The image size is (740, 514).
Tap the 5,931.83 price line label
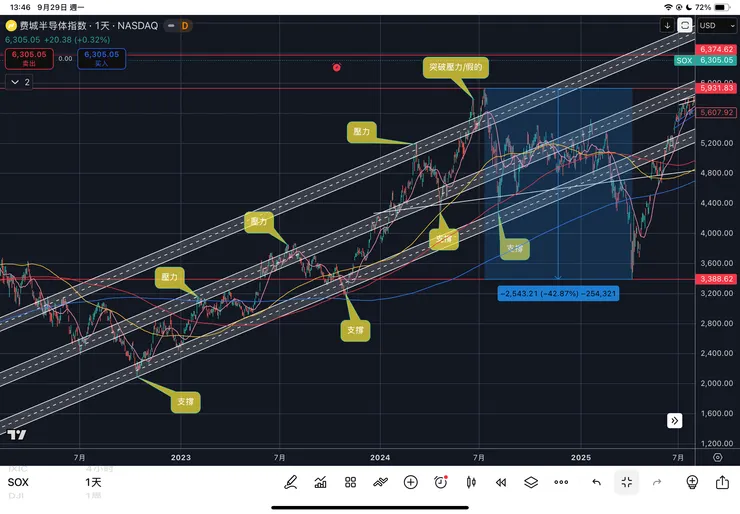tap(716, 88)
